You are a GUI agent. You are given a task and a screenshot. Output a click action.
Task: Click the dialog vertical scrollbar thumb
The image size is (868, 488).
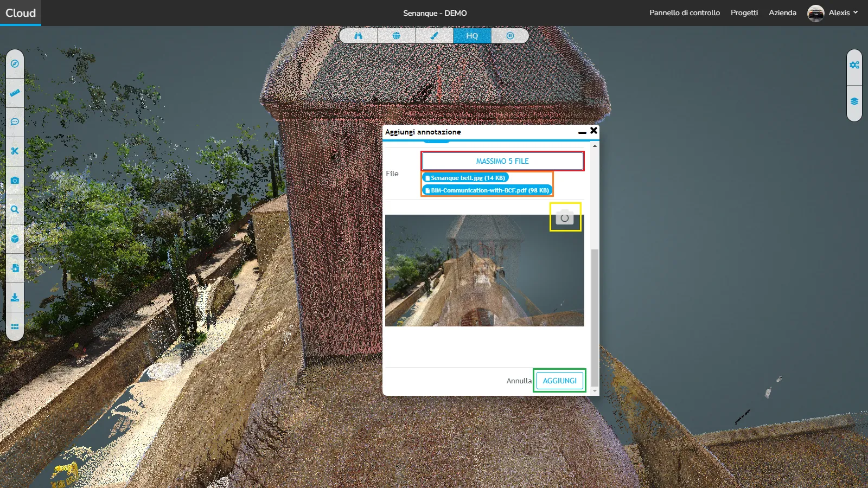(595, 317)
